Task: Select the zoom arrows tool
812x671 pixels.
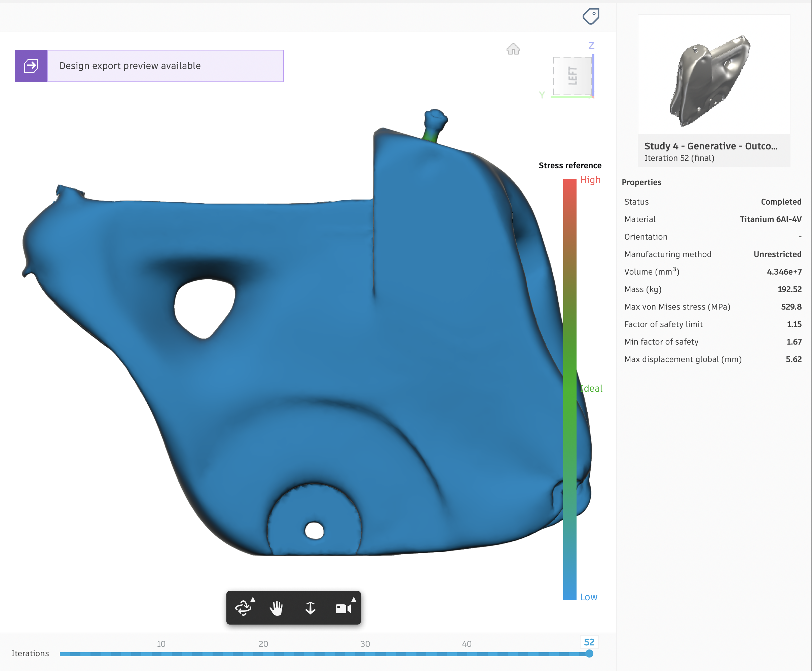Action: point(310,608)
